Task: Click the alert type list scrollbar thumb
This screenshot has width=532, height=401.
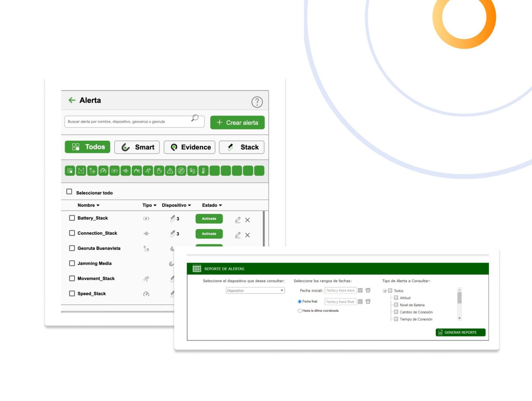Action: [x=460, y=298]
